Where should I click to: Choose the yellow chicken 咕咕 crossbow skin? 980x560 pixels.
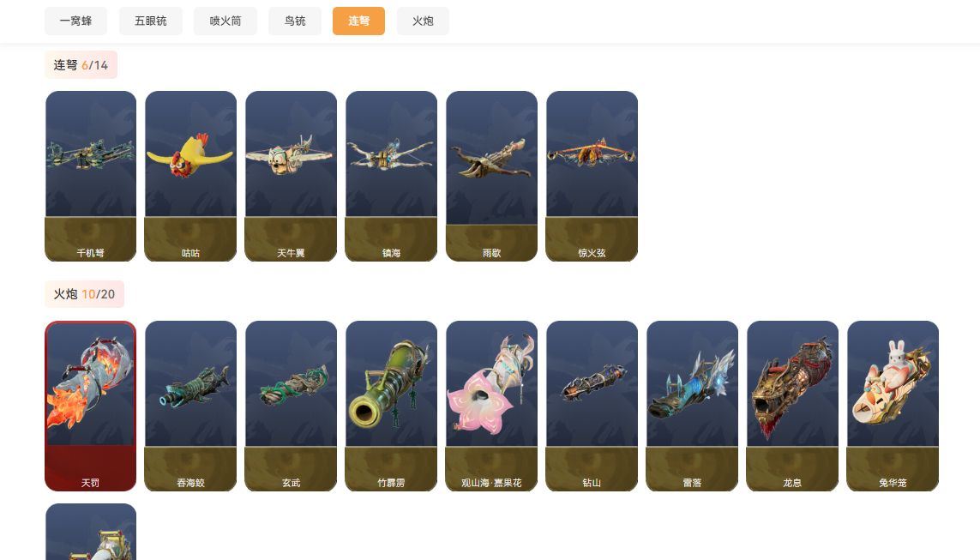pyautogui.click(x=190, y=177)
